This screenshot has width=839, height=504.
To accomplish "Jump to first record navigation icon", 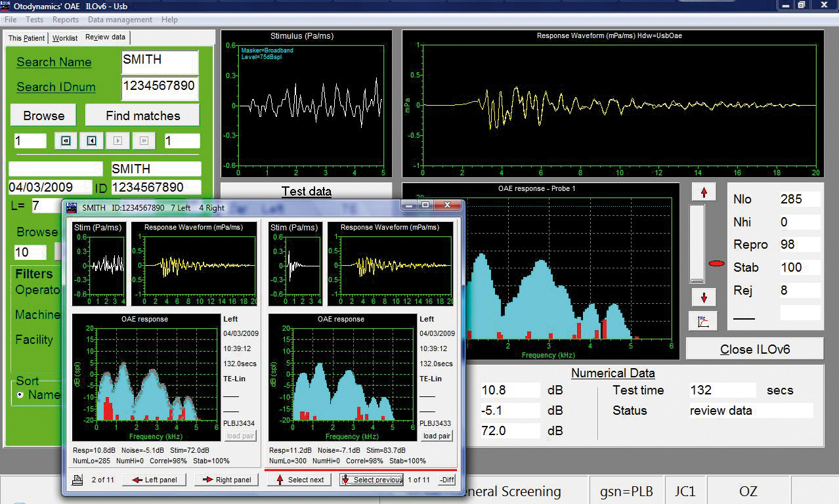I will coord(66,141).
